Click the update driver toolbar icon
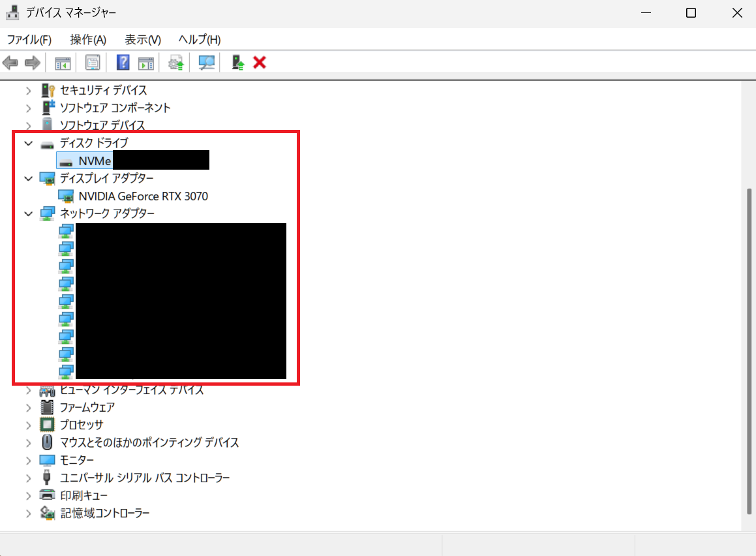This screenshot has height=556, width=756. click(175, 63)
